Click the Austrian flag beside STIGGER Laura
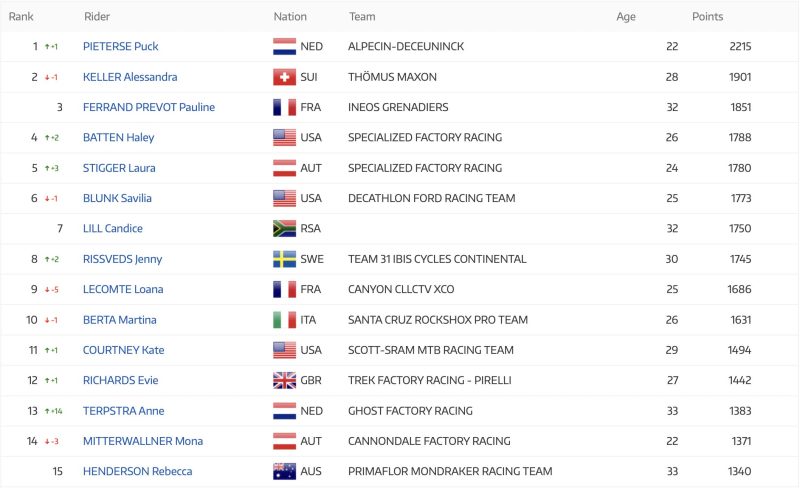The height and width of the screenshot is (488, 800). pos(284,168)
